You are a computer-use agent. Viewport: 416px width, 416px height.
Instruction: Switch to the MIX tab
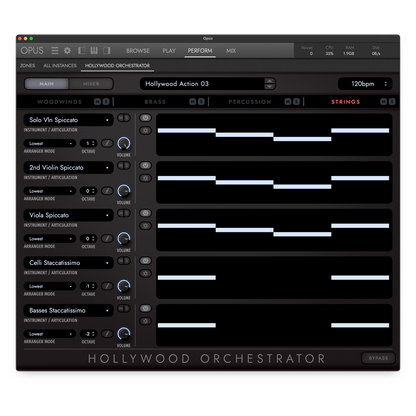pyautogui.click(x=231, y=51)
